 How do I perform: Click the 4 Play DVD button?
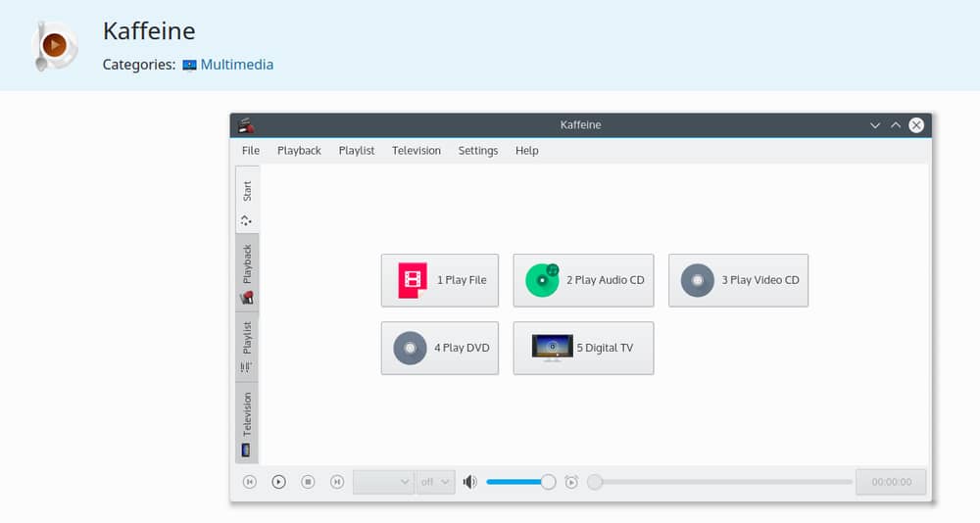pos(440,348)
